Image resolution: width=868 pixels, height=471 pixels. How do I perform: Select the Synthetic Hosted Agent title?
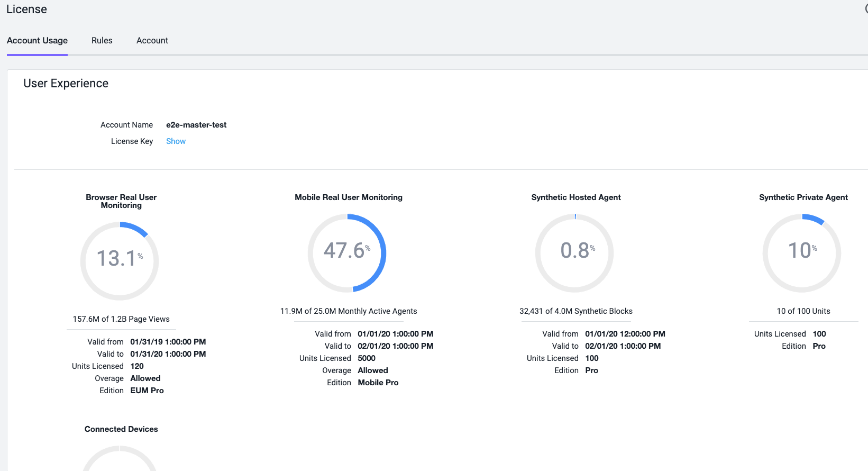(576, 197)
